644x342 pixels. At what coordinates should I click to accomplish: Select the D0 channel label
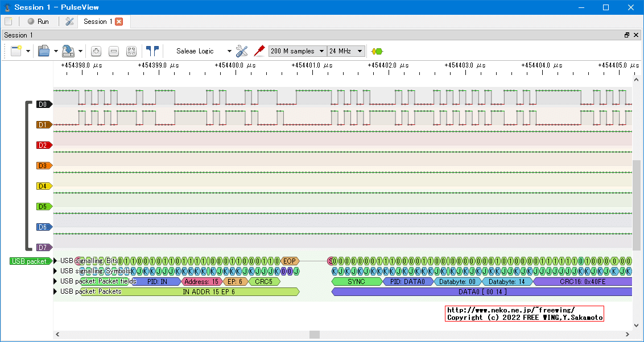[x=44, y=105]
